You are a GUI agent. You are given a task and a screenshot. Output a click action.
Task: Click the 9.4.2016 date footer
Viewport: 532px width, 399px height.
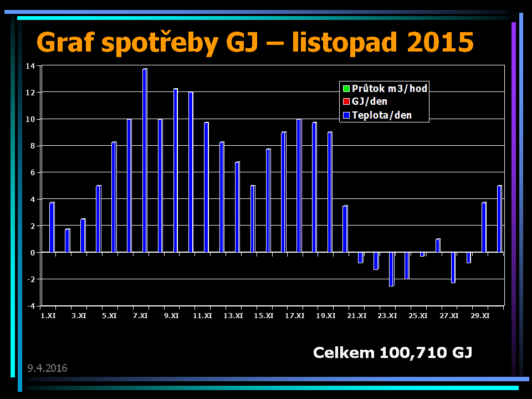click(47, 368)
